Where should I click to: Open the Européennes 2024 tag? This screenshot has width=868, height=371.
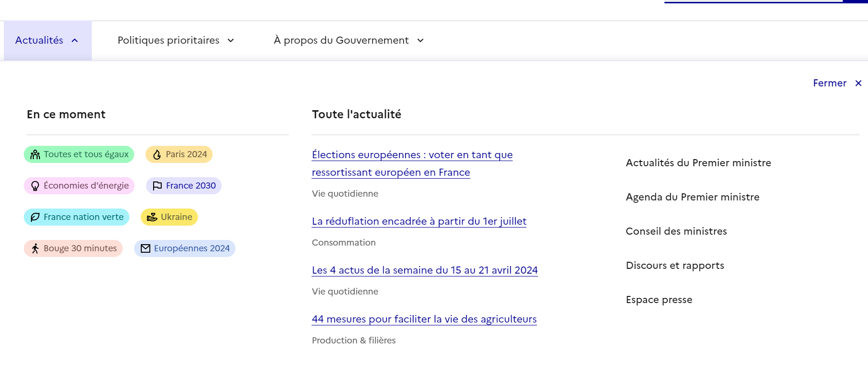coord(185,248)
